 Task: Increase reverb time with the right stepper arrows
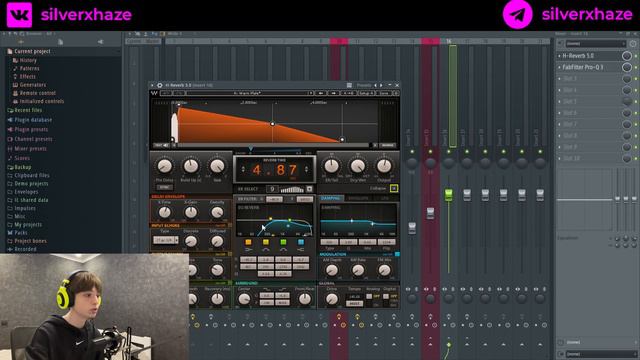306,169
